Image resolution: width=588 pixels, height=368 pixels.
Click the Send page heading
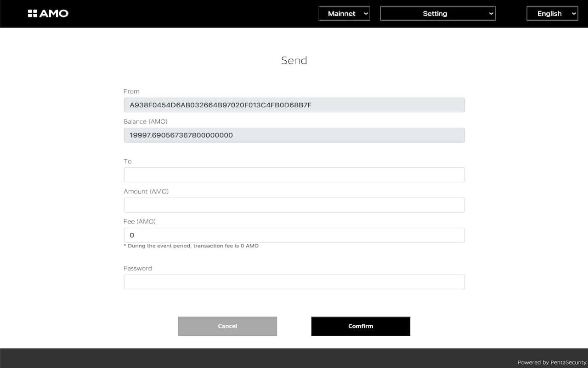pos(294,60)
